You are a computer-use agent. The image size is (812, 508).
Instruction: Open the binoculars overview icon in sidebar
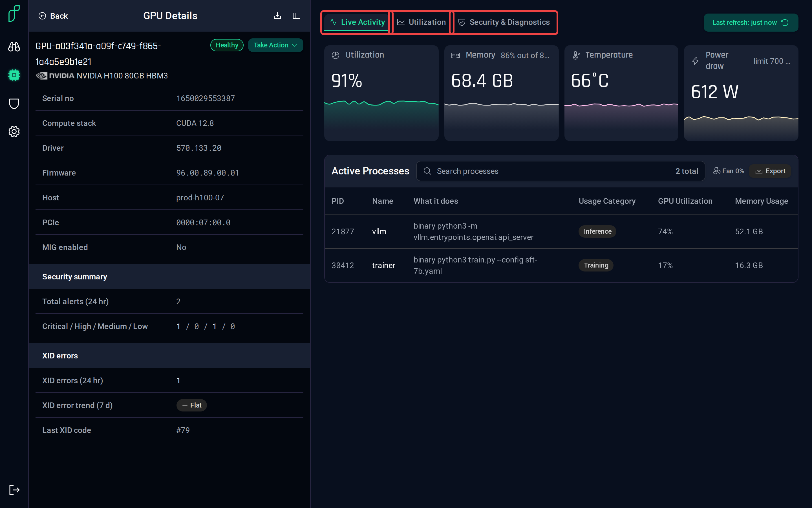[14, 47]
